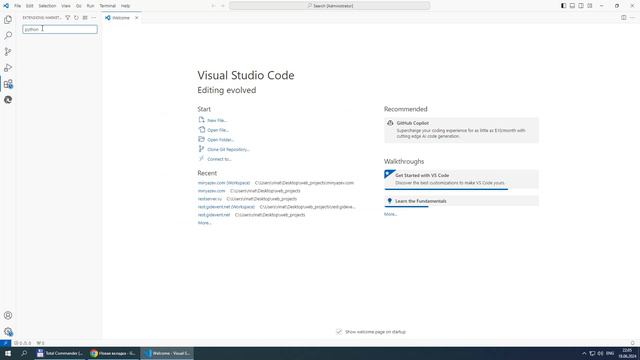The width and height of the screenshot is (640, 360).
Task: Open the first recent item marked (Workspace)
Action: click(x=224, y=183)
